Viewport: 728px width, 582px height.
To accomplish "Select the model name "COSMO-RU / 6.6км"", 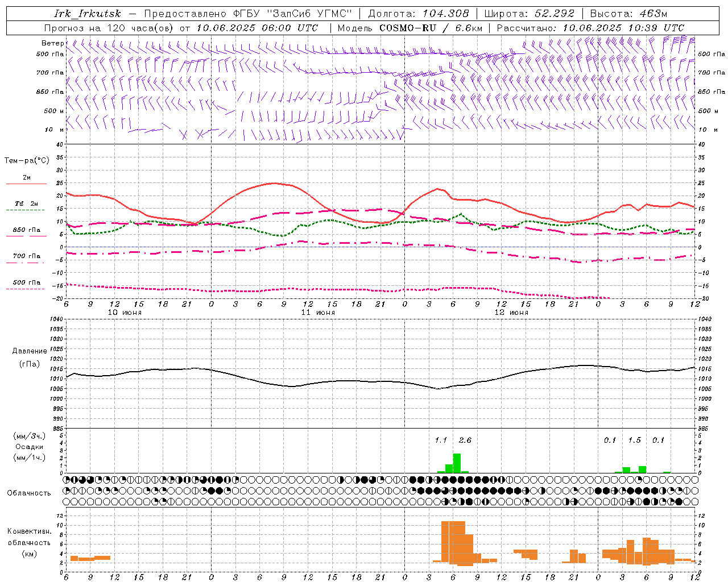I will [431, 28].
